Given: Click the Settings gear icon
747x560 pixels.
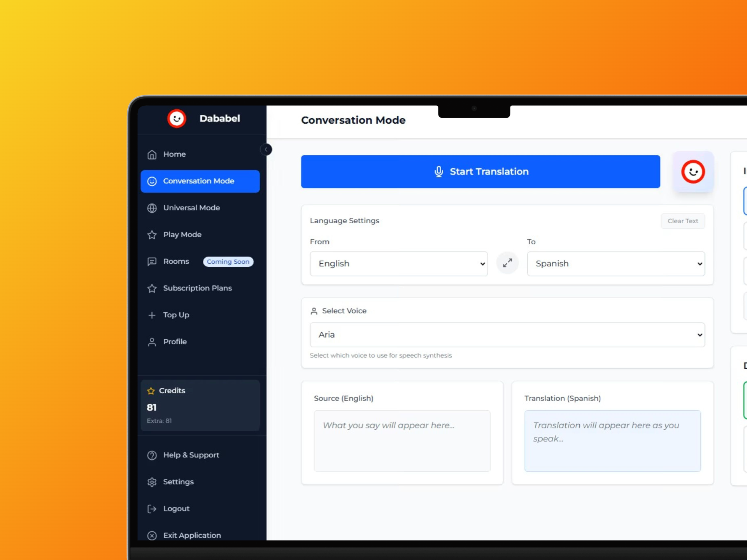Looking at the screenshot, I should 152,482.
